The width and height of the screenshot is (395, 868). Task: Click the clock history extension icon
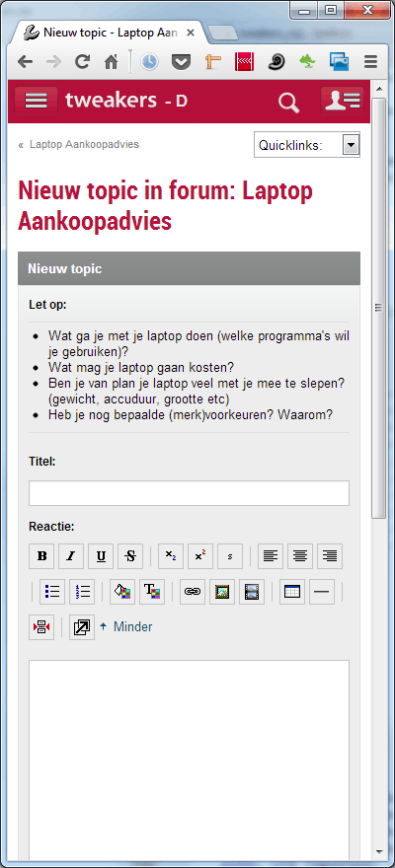click(x=148, y=62)
